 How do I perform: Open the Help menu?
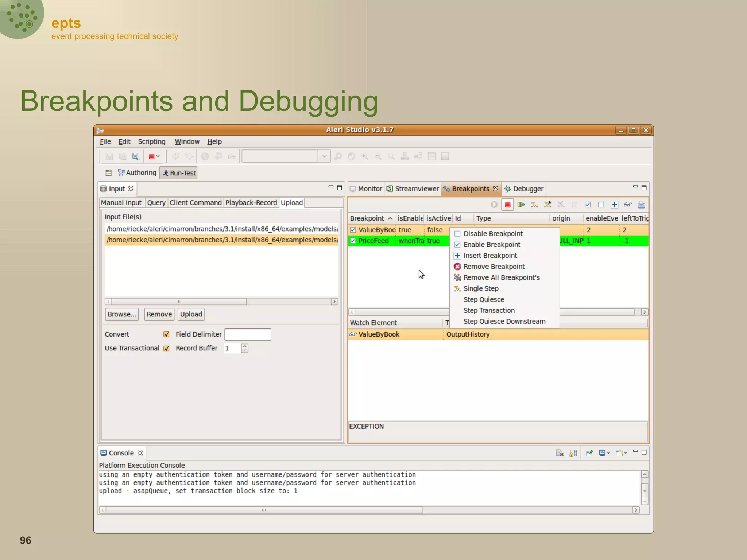(x=214, y=141)
